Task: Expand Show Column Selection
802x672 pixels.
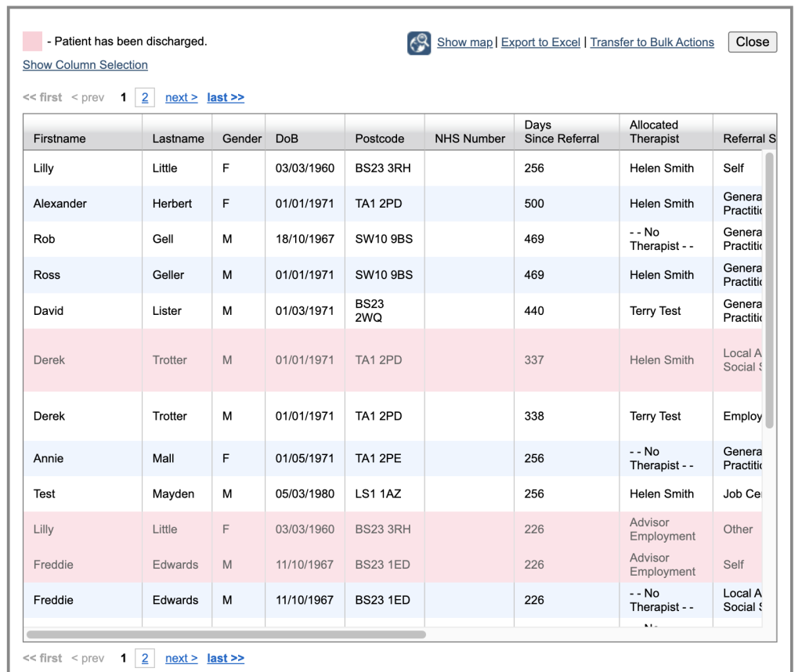Action: coord(85,65)
